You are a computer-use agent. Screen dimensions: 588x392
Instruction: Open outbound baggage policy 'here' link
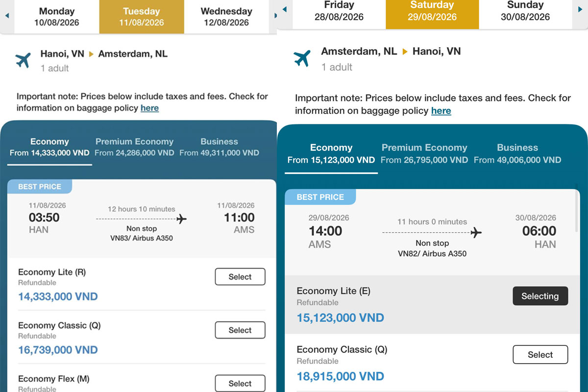coord(149,108)
